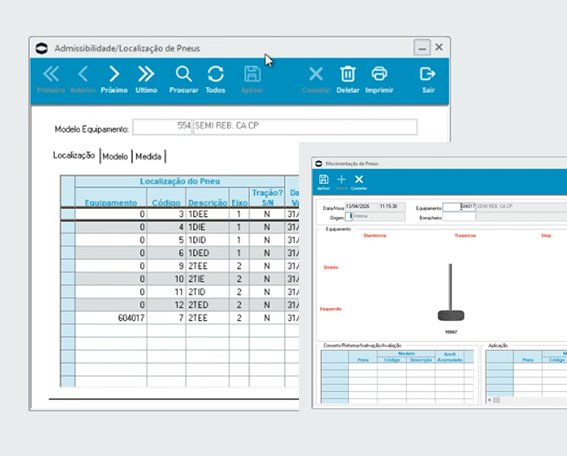Open Procurar search in tire window
The image size is (567, 456).
click(184, 80)
